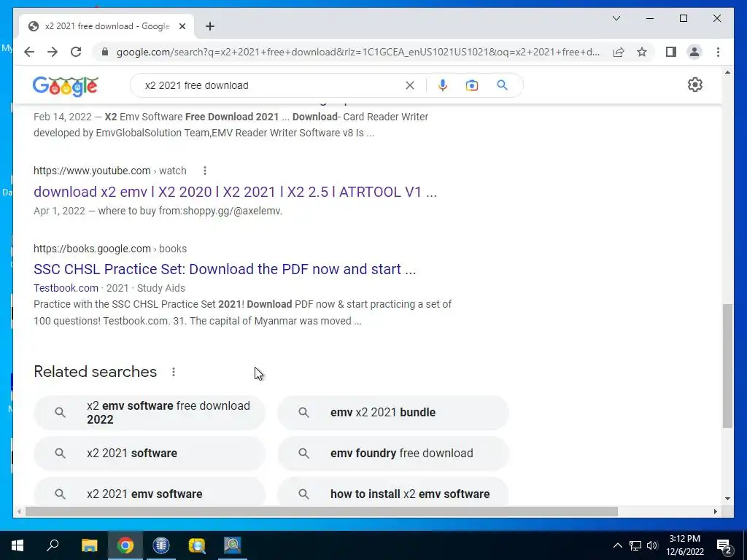Screen dimensions: 747x560
Task: Open the volume control tray icon
Action: 652,545
